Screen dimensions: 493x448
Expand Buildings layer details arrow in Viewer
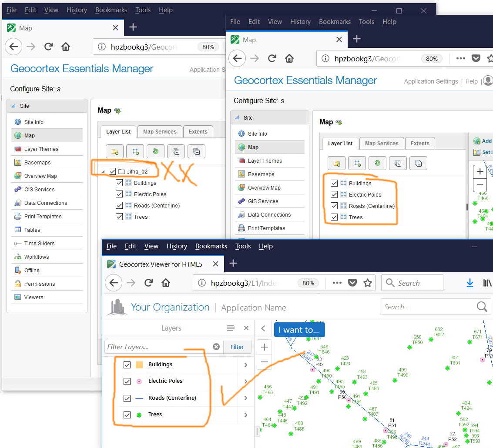(246, 364)
